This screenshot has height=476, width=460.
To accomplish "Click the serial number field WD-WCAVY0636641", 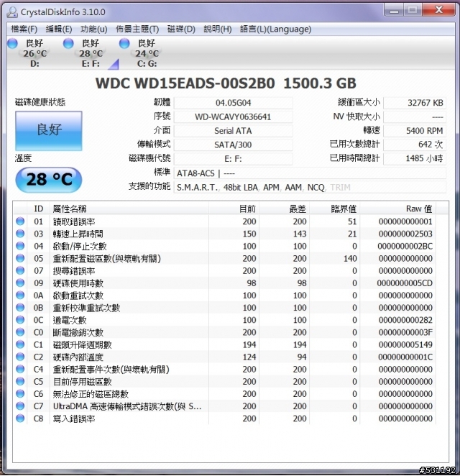I will pos(233,117).
